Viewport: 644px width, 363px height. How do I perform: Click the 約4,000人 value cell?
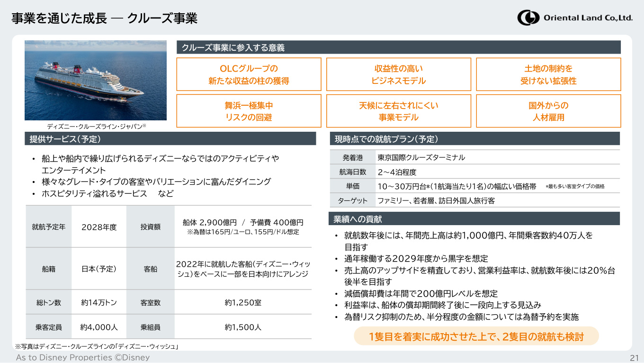tap(99, 327)
